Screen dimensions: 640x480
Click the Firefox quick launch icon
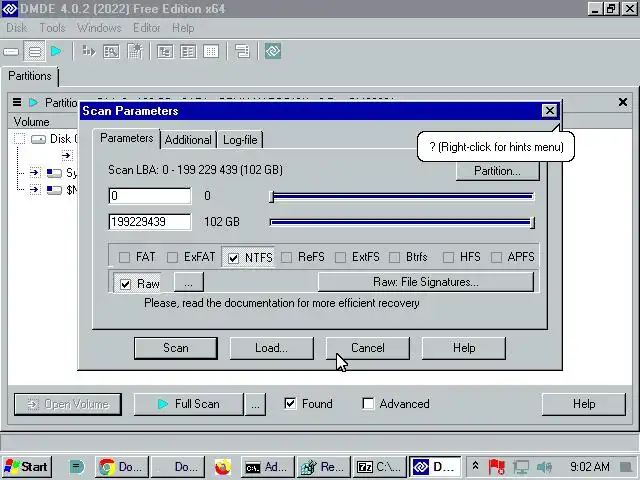(222, 467)
